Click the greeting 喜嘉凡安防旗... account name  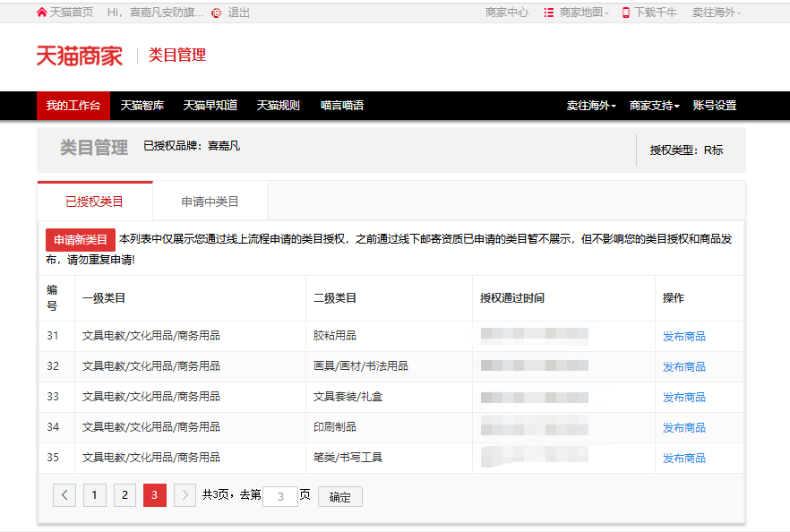[167, 13]
